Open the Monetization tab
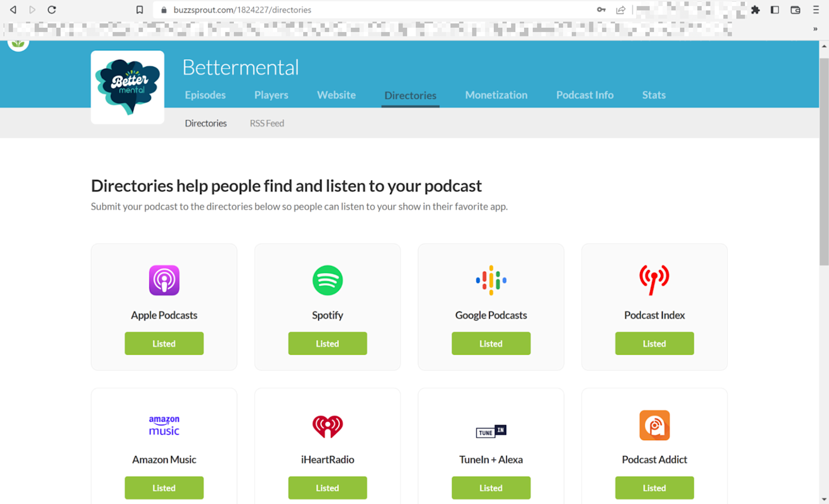 (x=496, y=95)
